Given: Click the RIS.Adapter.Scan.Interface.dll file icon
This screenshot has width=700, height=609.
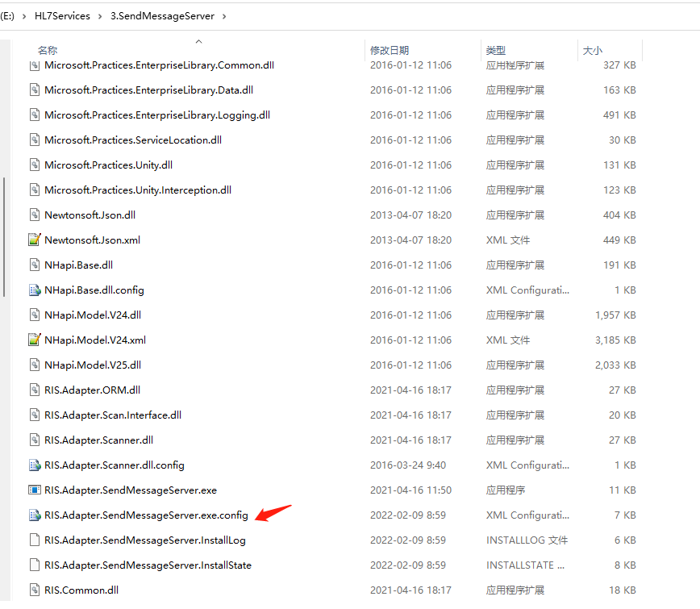Looking at the screenshot, I should (x=35, y=415).
